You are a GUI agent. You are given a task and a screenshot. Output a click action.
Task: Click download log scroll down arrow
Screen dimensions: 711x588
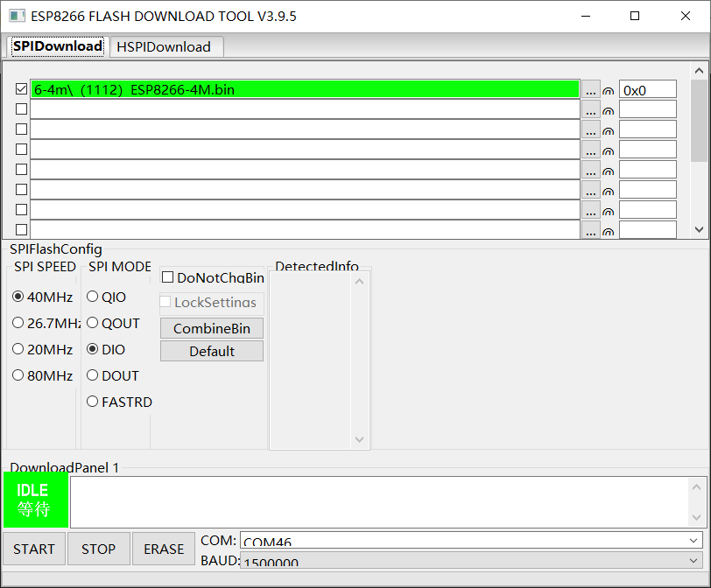pos(696,517)
